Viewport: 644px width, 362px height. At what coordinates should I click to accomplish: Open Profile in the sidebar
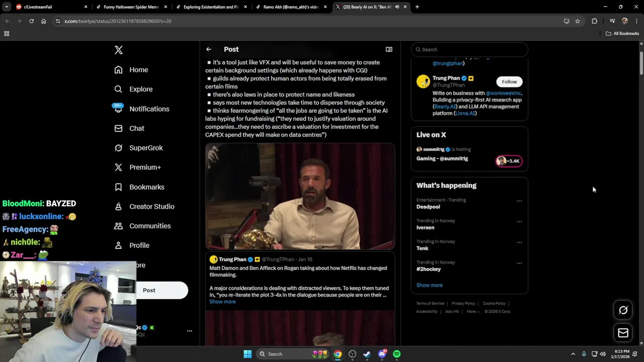click(132, 245)
